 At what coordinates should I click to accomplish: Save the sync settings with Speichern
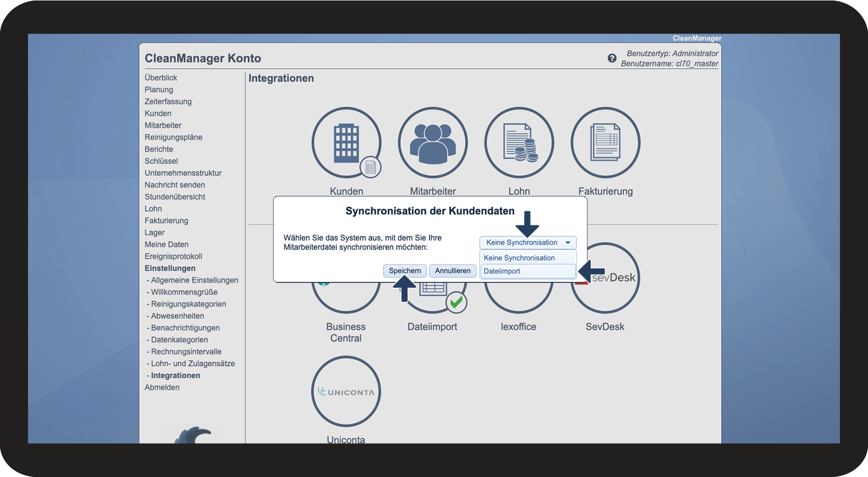click(x=405, y=271)
